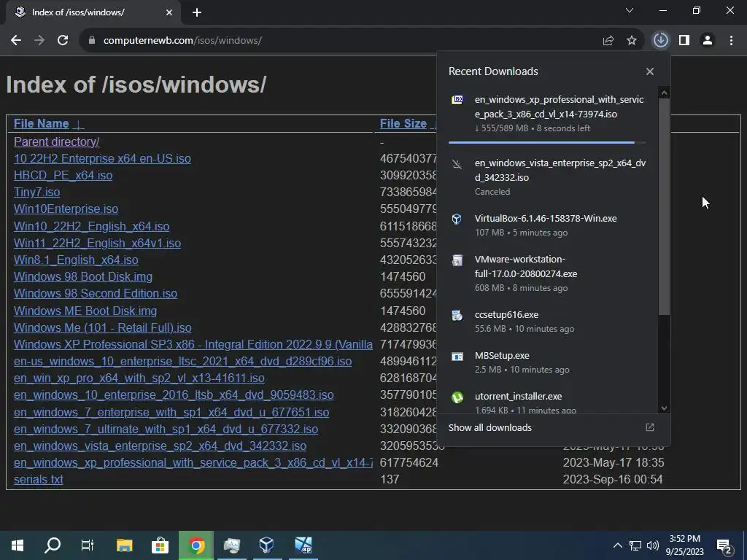Click the downloads list scrollbar thumb
The width and height of the screenshot is (747, 560).
tap(664, 206)
